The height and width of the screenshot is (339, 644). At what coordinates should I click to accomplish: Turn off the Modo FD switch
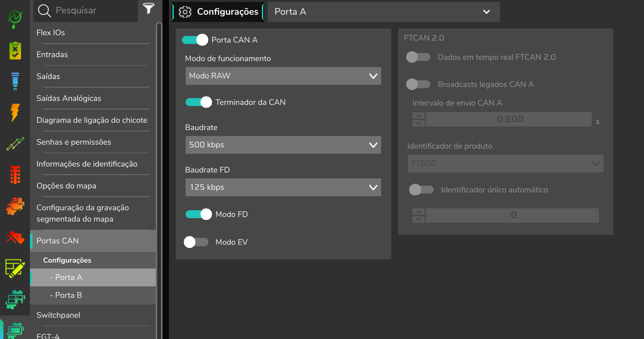pos(199,214)
